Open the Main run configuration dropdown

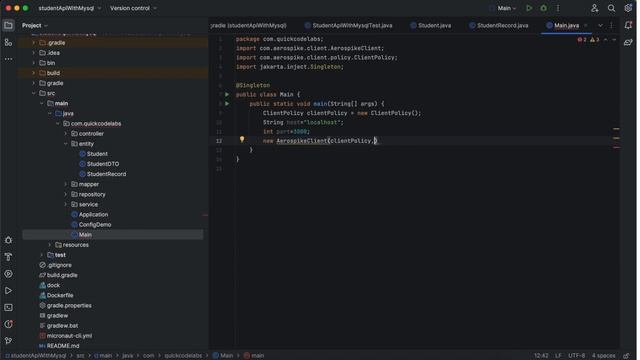pyautogui.click(x=506, y=8)
